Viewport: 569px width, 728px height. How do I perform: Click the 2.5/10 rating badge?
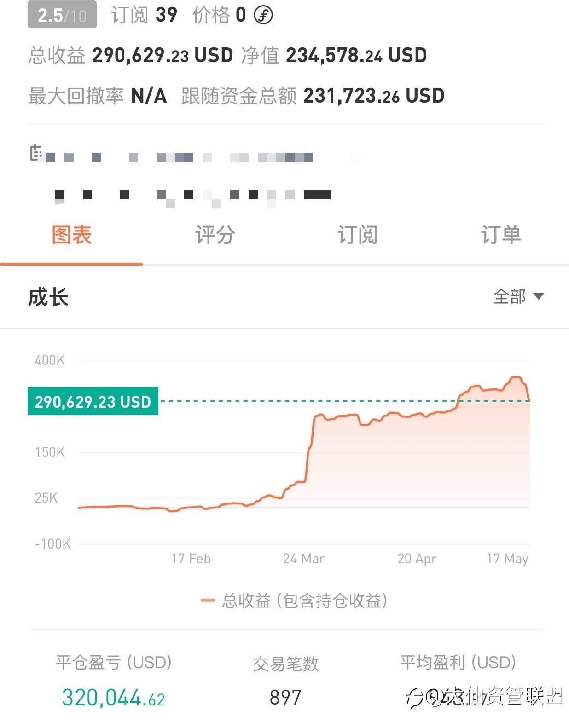(62, 15)
